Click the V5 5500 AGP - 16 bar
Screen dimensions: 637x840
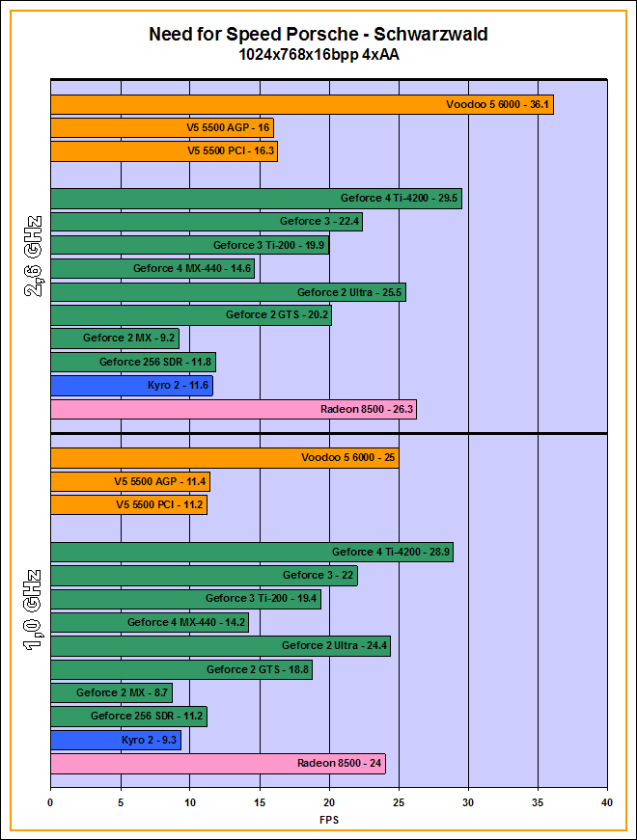click(161, 127)
